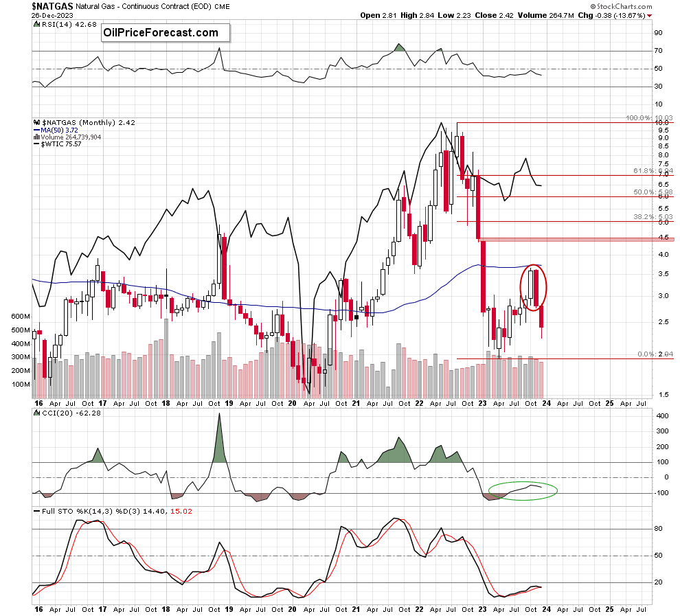
Task: Click the $NATGAS price legend candlestick icon
Action: [x=36, y=122]
